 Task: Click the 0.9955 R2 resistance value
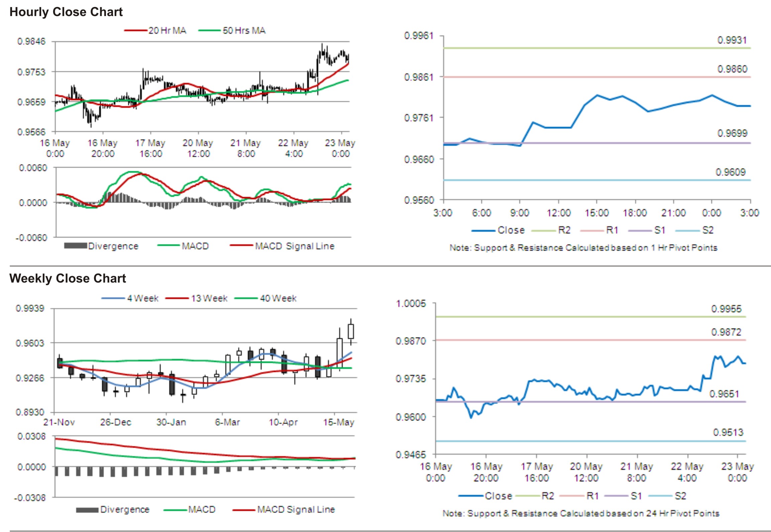point(726,309)
